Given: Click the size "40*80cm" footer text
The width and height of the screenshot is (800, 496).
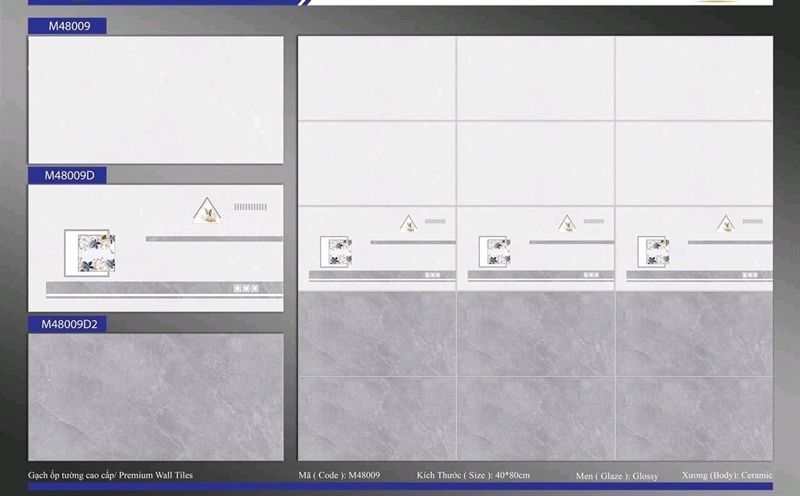Looking at the screenshot, I should (x=473, y=475).
